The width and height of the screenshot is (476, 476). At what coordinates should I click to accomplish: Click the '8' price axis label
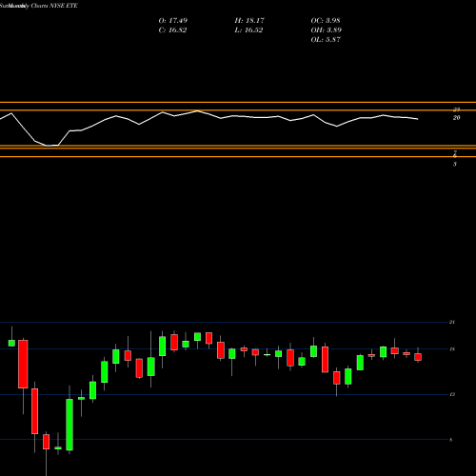451,440
